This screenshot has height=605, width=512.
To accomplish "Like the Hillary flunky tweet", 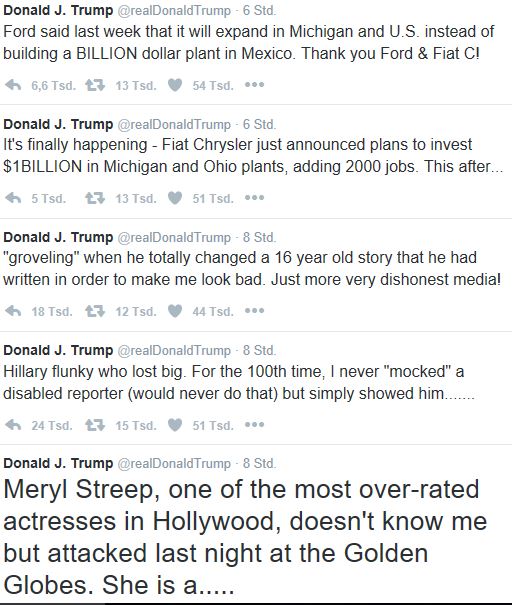I will click(x=175, y=425).
